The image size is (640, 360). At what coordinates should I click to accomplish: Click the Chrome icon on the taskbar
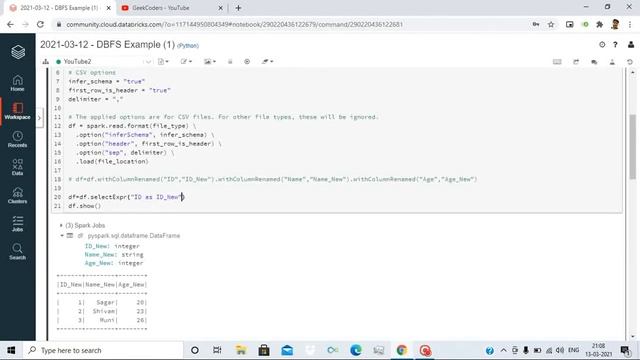[x=402, y=351]
